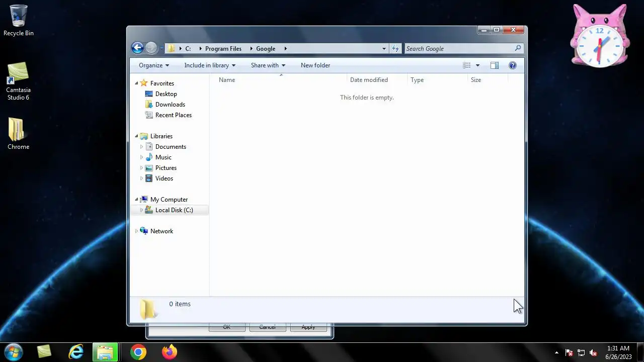Launch Internet Explorer from taskbar

pyautogui.click(x=75, y=352)
